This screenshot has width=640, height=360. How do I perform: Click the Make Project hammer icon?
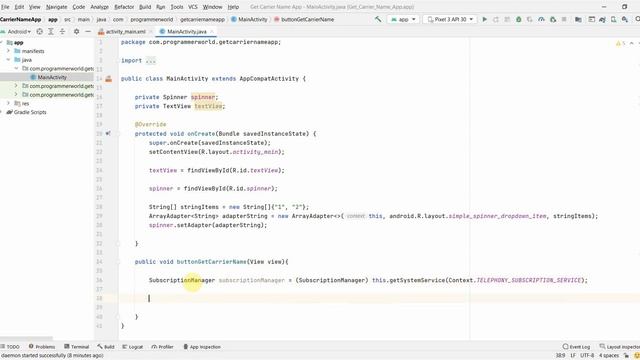point(378,19)
